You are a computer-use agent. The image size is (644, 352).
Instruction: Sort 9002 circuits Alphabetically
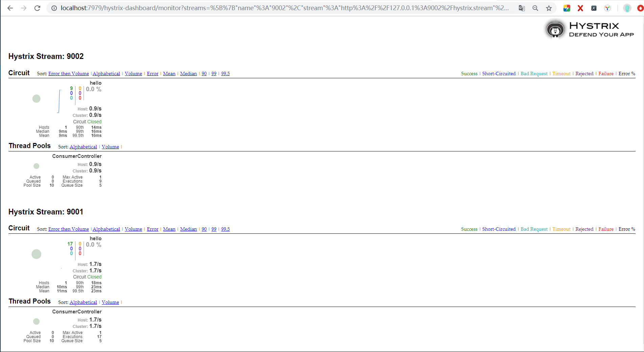coord(106,74)
